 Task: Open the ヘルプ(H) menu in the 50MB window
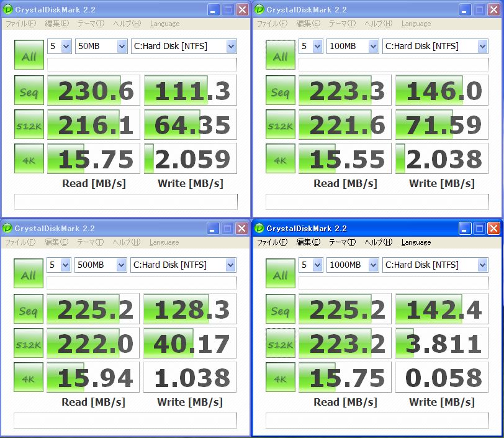point(127,24)
